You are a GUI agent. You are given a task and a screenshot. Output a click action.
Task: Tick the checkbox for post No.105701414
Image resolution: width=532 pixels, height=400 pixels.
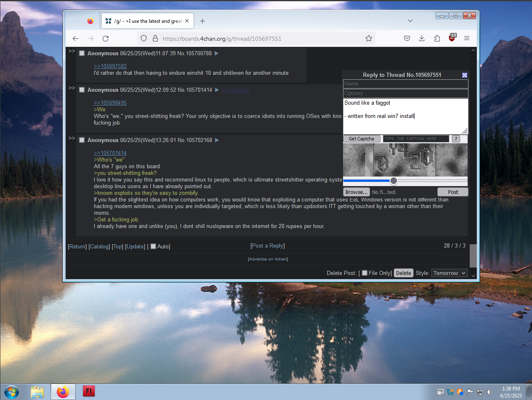[x=82, y=90]
